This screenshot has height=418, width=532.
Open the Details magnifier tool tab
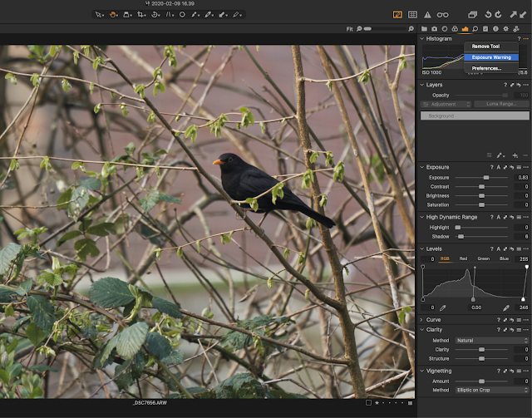(x=475, y=29)
